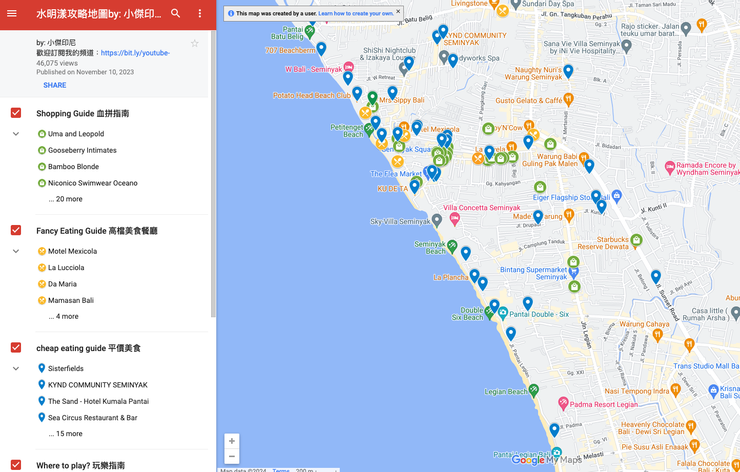Click the Bintang Supermarket Seminyak map pin
The height and width of the screenshot is (472, 740).
pyautogui.click(x=573, y=270)
